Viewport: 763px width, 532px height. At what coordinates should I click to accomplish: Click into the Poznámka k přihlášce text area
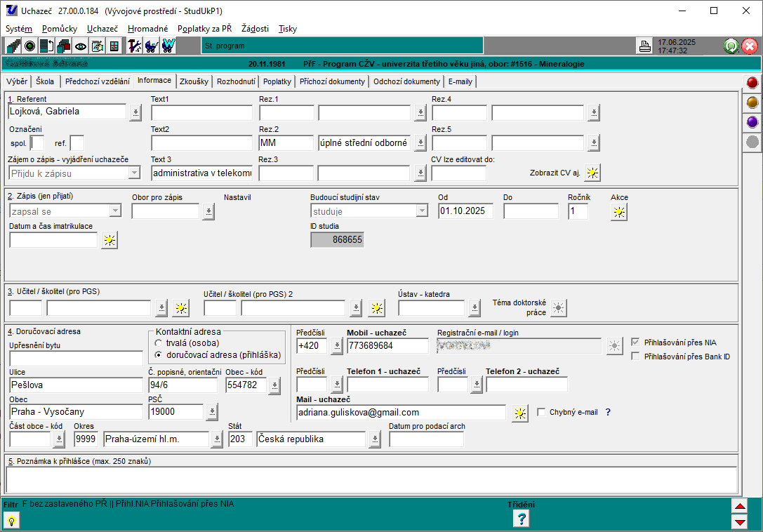point(371,479)
